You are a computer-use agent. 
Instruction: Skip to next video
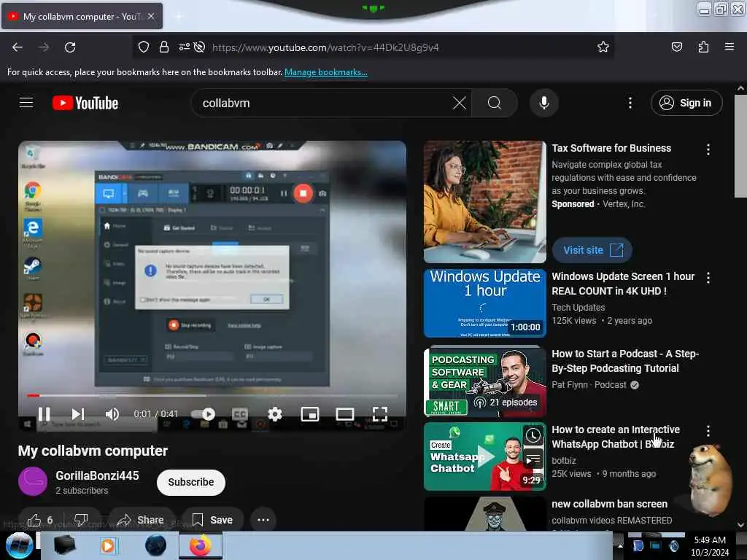(x=77, y=414)
